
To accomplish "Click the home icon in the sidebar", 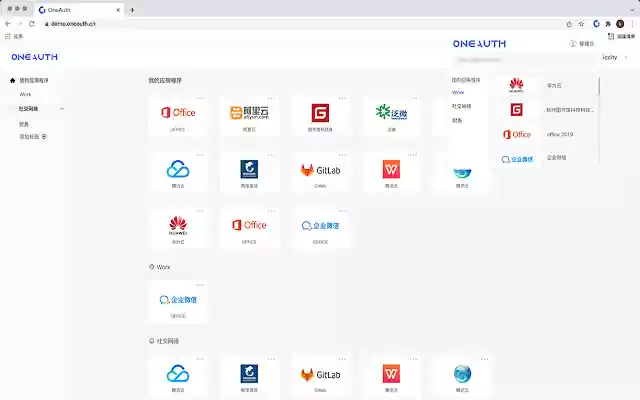I will 13,80.
